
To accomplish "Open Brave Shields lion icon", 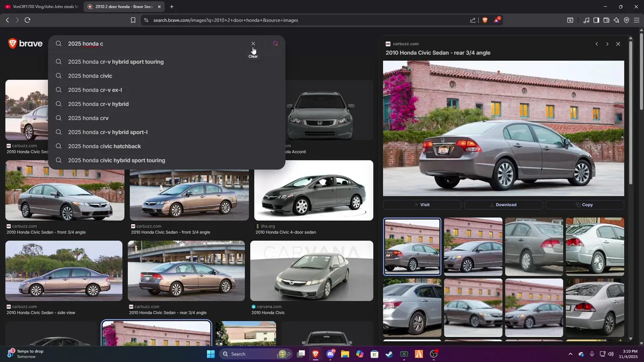I will 485,20.
